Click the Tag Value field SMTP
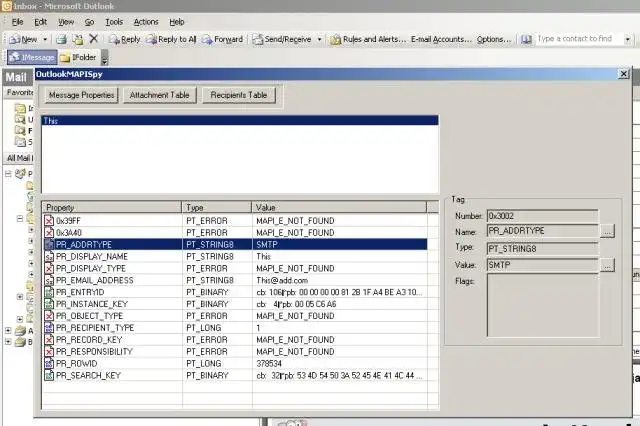This screenshot has height=426, width=640. [x=542, y=265]
